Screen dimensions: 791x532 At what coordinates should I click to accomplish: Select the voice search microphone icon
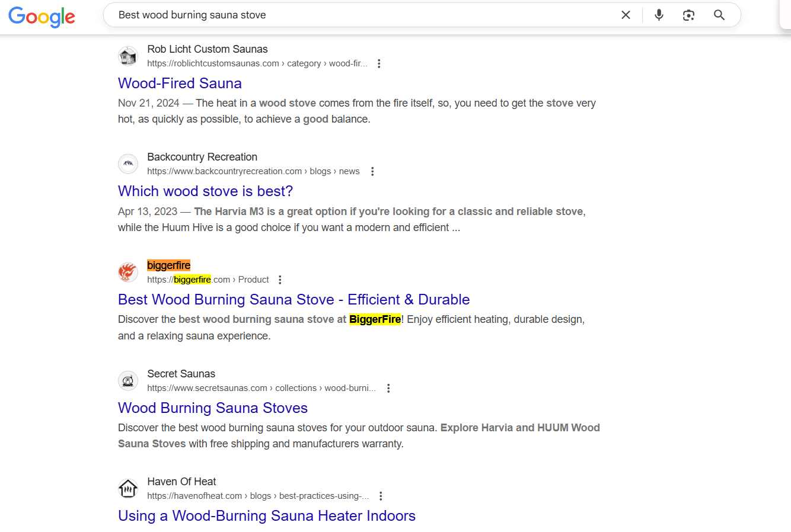pos(659,15)
